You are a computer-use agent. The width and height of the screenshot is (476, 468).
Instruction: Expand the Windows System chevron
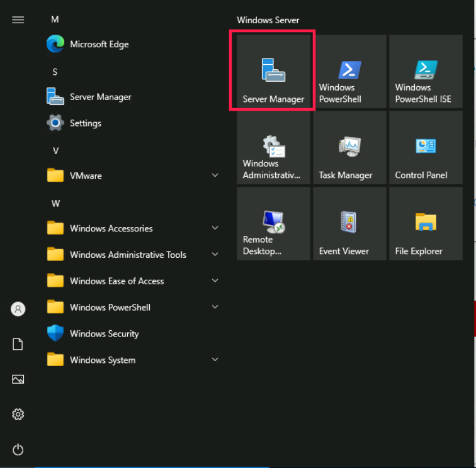point(215,359)
